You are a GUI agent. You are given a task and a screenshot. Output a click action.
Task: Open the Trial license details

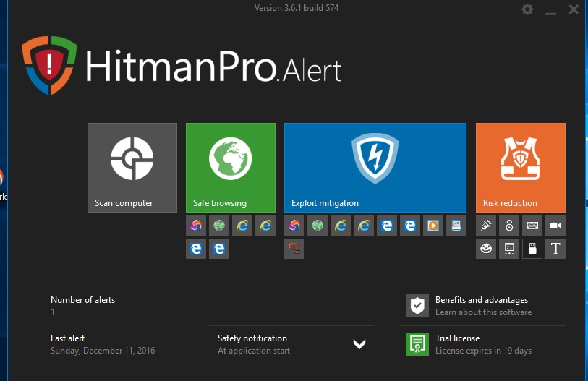click(458, 338)
